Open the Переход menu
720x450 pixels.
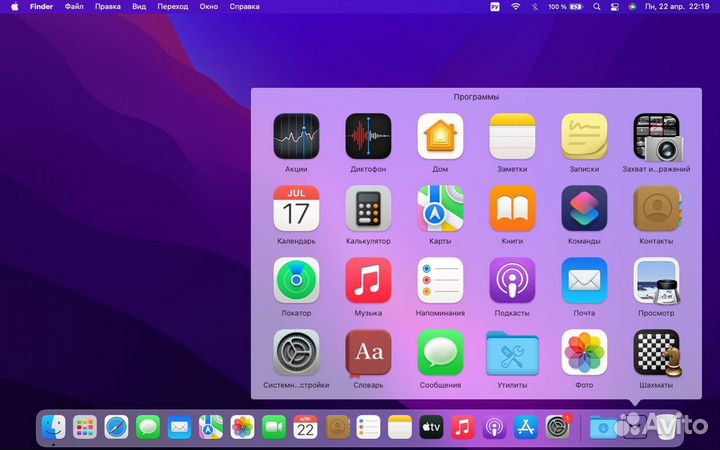point(172,7)
